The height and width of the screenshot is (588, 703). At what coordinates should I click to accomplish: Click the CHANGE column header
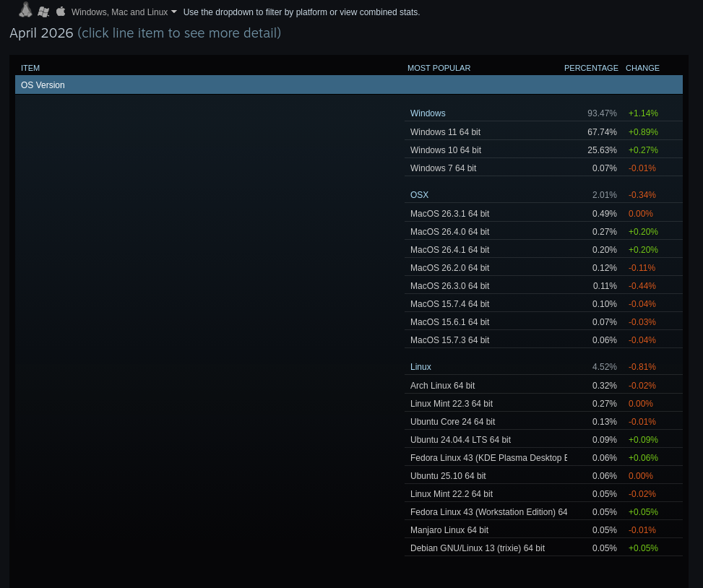(x=642, y=68)
